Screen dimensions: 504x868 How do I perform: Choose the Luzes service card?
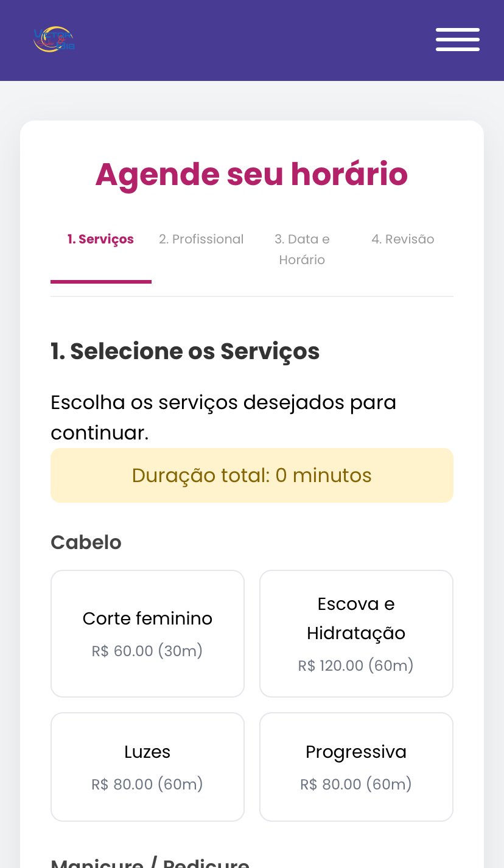(147, 766)
